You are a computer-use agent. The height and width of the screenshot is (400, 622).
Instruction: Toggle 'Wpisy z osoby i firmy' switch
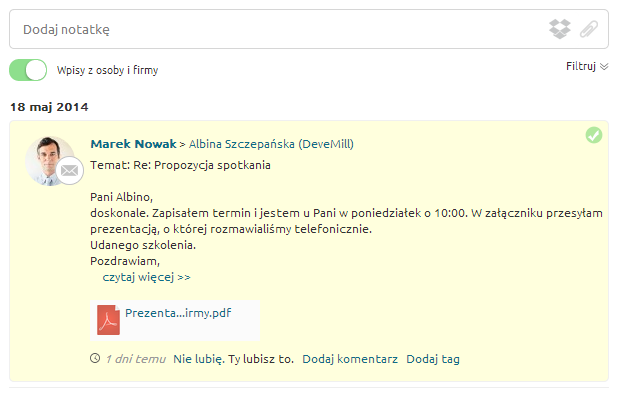coord(28,70)
